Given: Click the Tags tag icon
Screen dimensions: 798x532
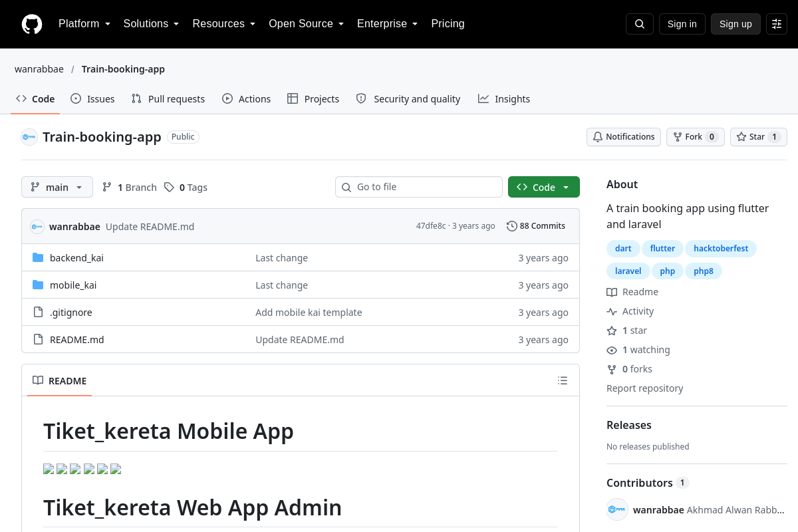Looking at the screenshot, I should [x=170, y=188].
